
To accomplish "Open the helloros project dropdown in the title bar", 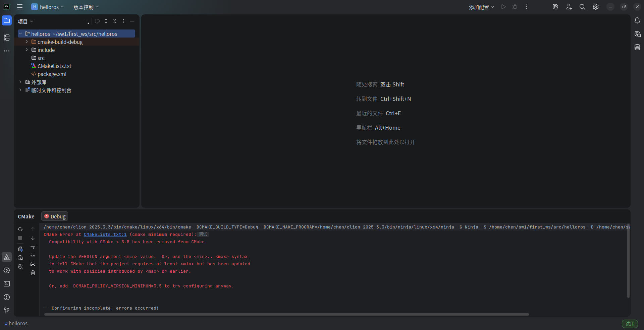I will pyautogui.click(x=47, y=7).
